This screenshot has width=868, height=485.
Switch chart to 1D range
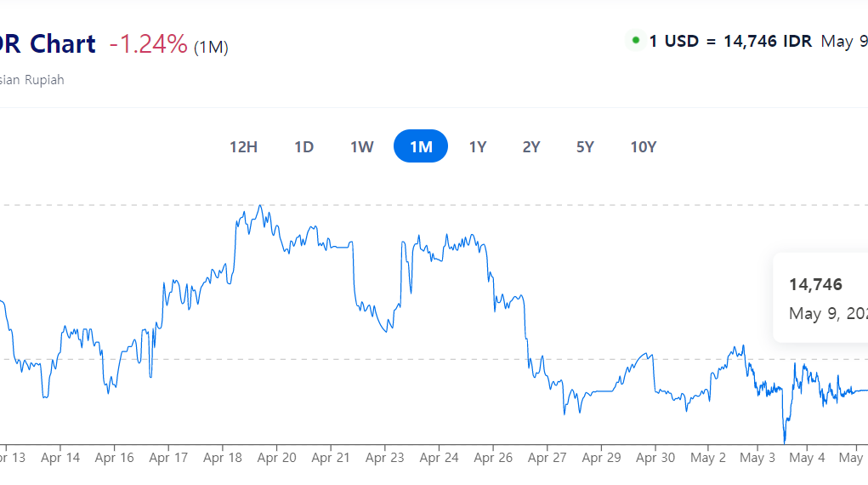click(x=304, y=146)
